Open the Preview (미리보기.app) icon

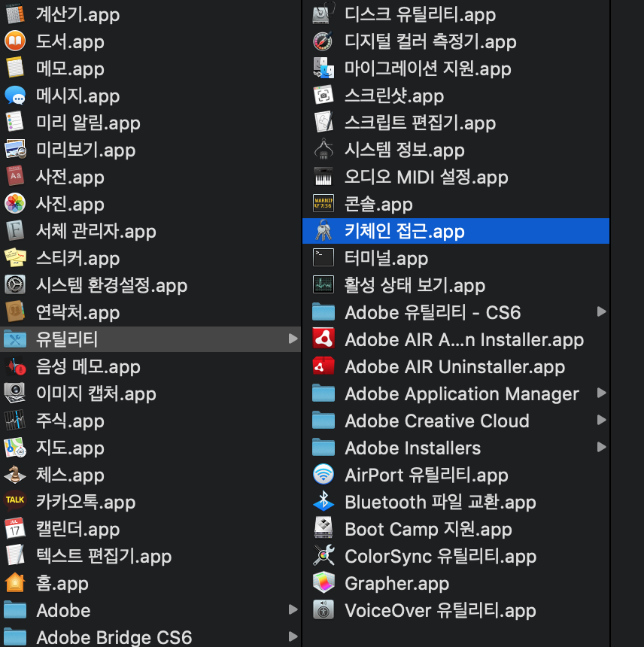click(x=15, y=150)
